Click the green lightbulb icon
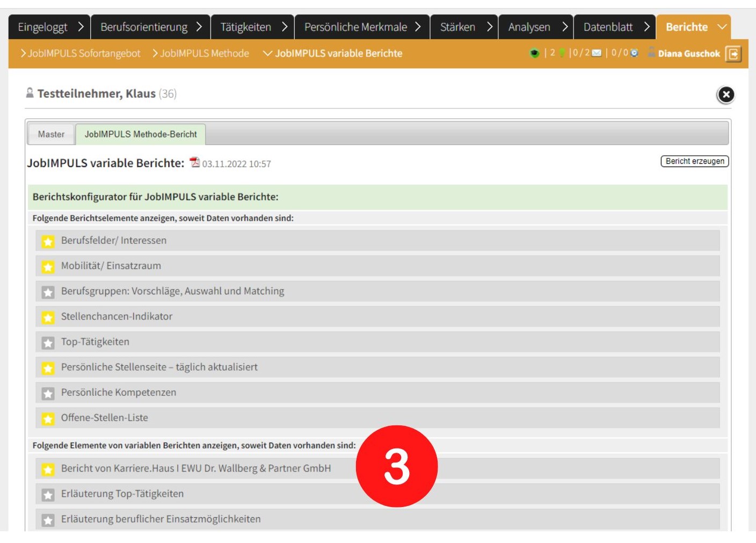Viewport: 756px width, 543px height. pos(562,53)
